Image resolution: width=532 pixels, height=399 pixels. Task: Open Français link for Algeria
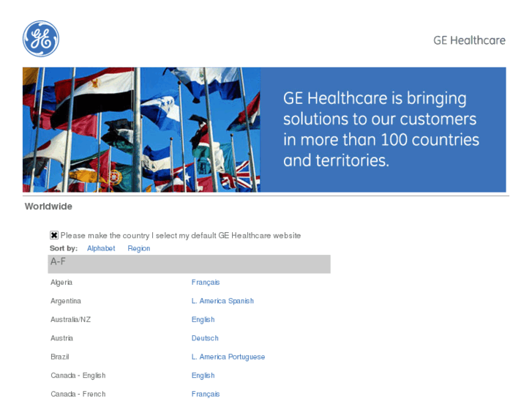point(206,282)
